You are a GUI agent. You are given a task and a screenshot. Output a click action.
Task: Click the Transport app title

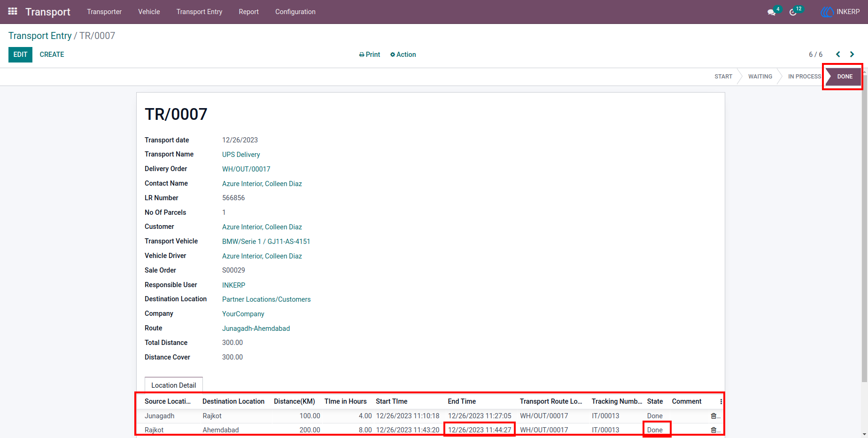point(48,12)
